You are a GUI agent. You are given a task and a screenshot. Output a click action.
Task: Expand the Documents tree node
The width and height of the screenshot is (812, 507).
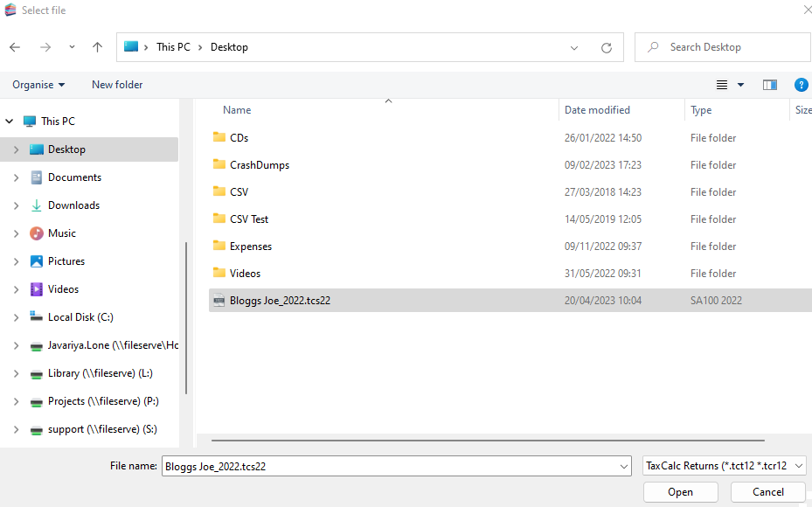(16, 177)
